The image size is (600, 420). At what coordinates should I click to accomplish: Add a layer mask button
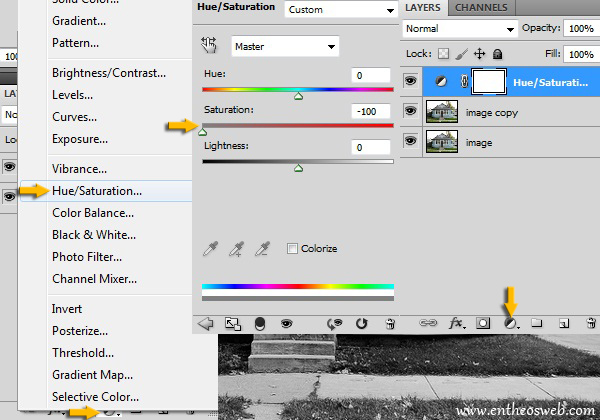483,323
